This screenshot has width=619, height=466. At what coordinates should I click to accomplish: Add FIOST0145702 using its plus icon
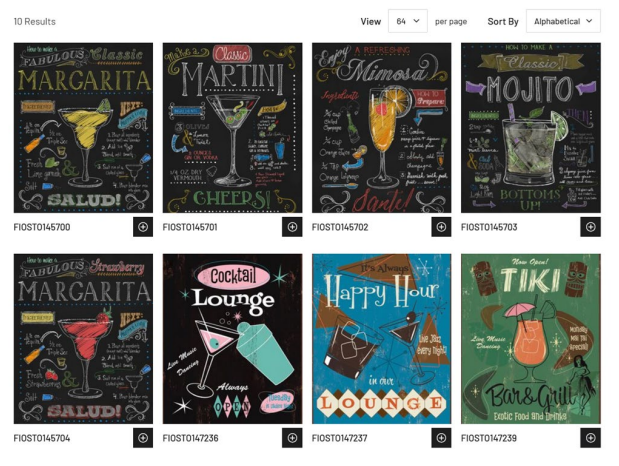[x=441, y=227]
